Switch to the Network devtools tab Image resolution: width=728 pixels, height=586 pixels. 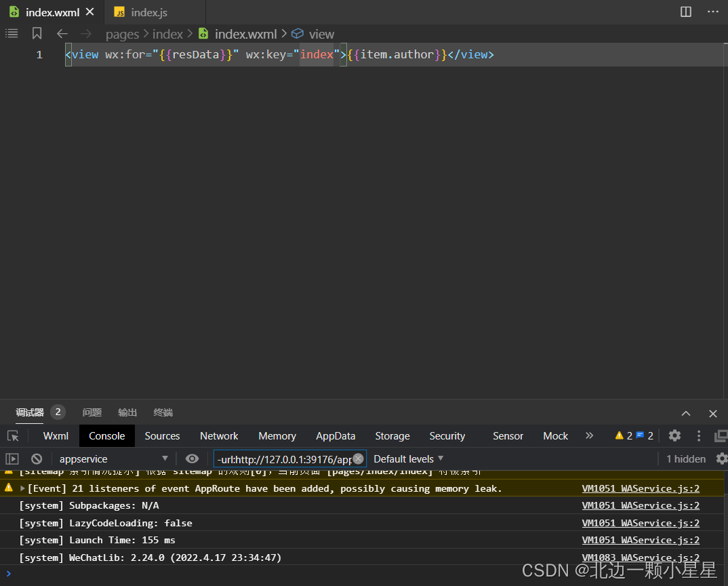pos(219,436)
